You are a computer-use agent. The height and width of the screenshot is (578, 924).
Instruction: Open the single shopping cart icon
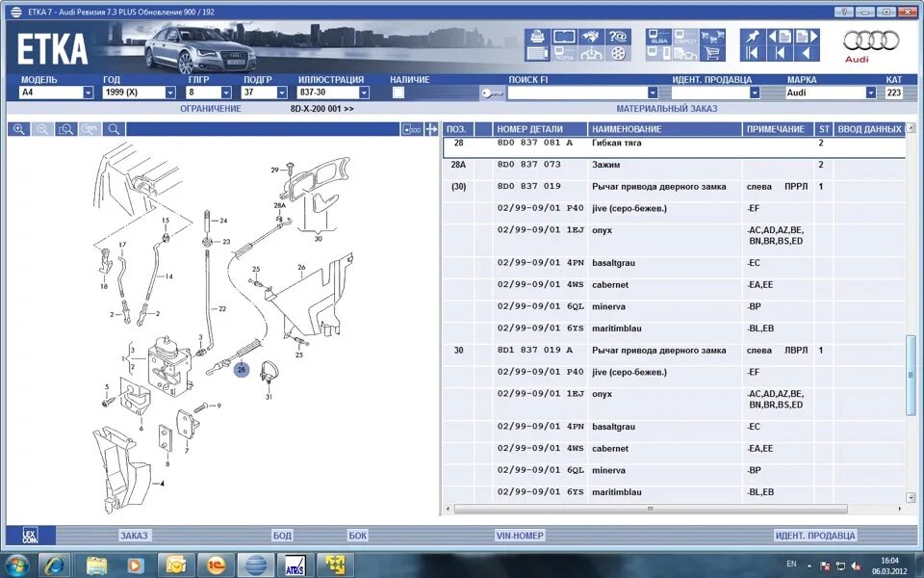[x=712, y=54]
